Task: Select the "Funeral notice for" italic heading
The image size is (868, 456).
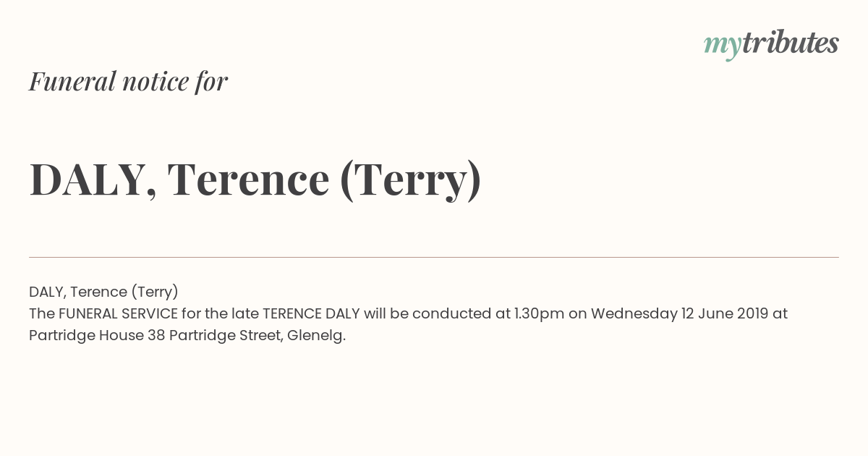Action: [128, 81]
